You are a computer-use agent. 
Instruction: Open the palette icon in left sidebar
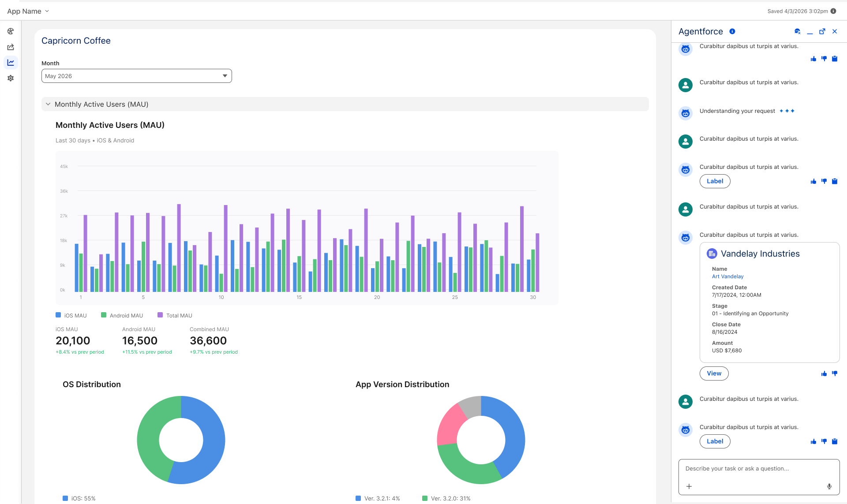11,31
